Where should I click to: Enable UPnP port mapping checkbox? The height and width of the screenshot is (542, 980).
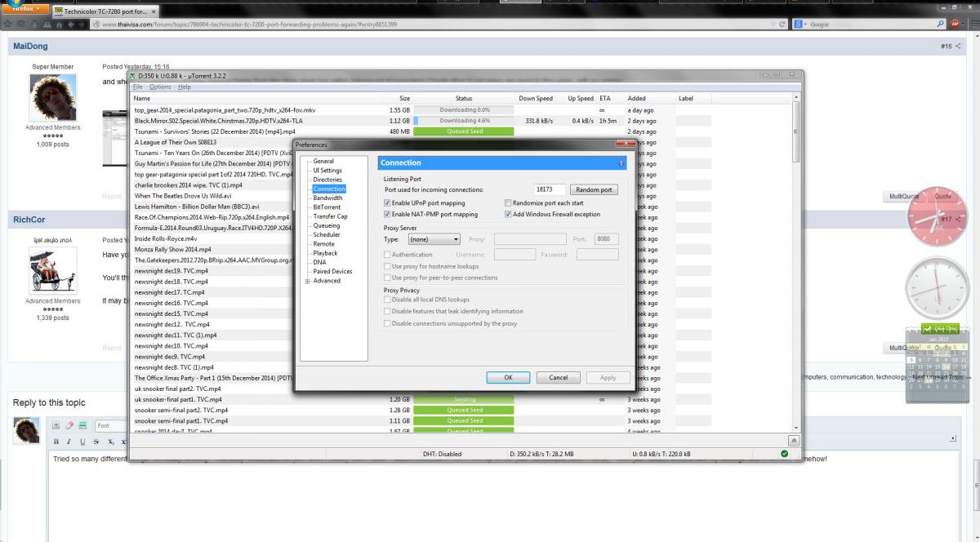pos(387,202)
